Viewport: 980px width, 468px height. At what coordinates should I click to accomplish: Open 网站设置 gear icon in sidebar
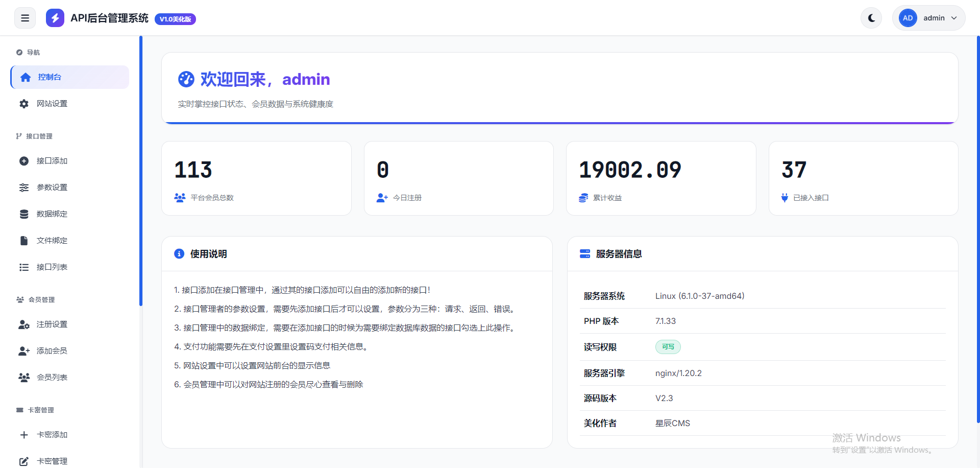click(x=24, y=104)
